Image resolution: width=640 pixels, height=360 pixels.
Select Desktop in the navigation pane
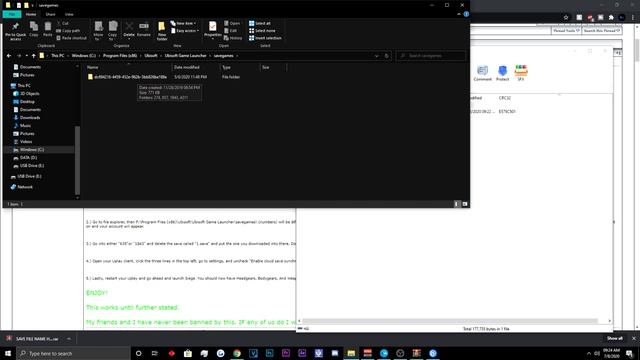[x=27, y=102]
